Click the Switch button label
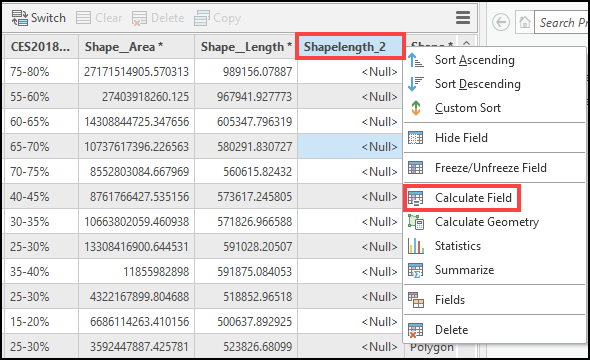The image size is (590, 360). (48, 18)
